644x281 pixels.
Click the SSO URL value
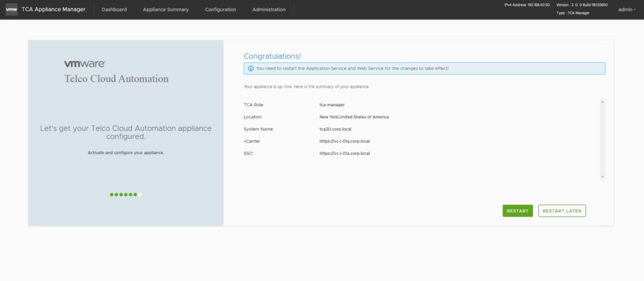pyautogui.click(x=345, y=153)
